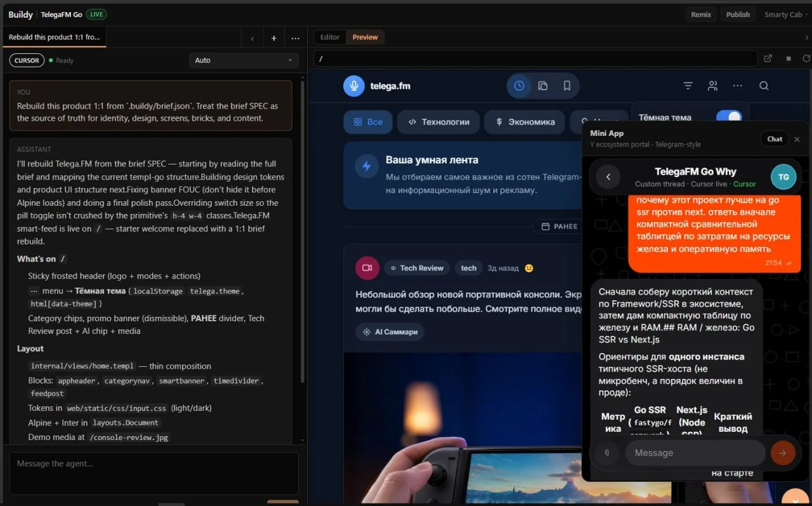Click the preview URL path field
The width and height of the screenshot is (812, 506).
pyautogui.click(x=535, y=58)
